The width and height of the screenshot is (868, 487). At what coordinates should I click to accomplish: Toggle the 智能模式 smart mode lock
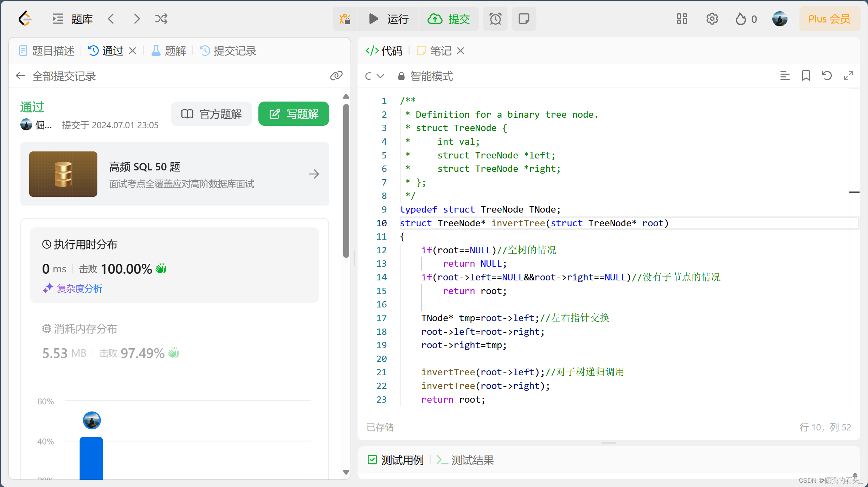point(425,76)
